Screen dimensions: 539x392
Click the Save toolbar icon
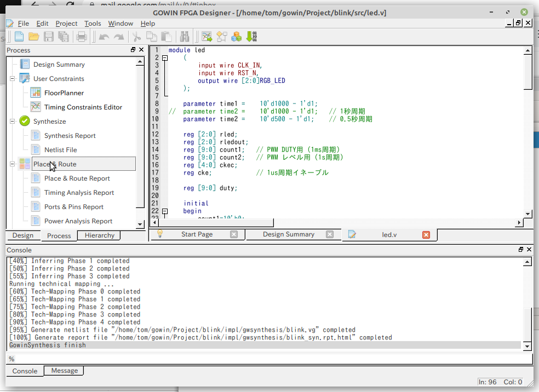pos(48,37)
